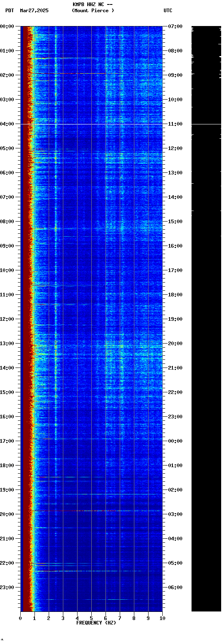This screenshot has height=644, width=224.
Task: Click the UTC '03:00' time label
Action: (x=175, y=514)
